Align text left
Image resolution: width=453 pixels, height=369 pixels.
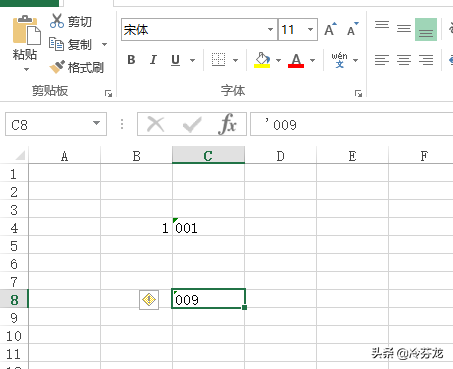[x=382, y=60]
